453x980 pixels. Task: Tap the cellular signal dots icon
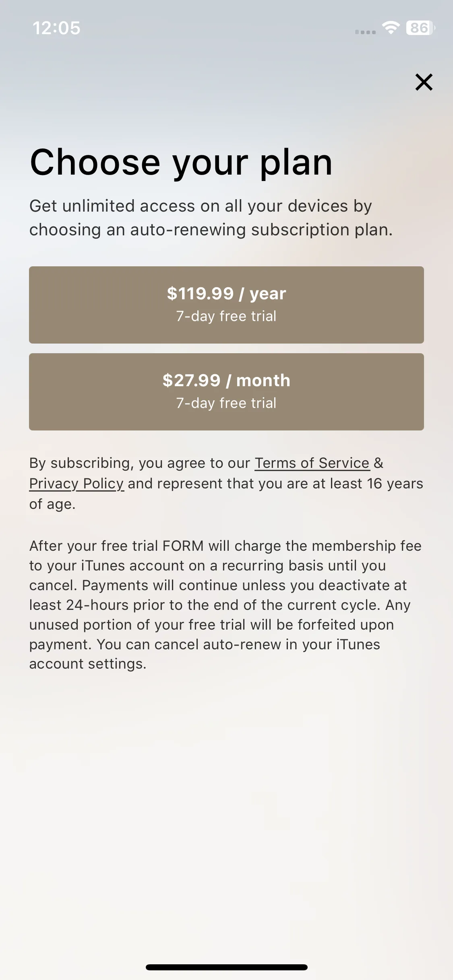pyautogui.click(x=365, y=32)
